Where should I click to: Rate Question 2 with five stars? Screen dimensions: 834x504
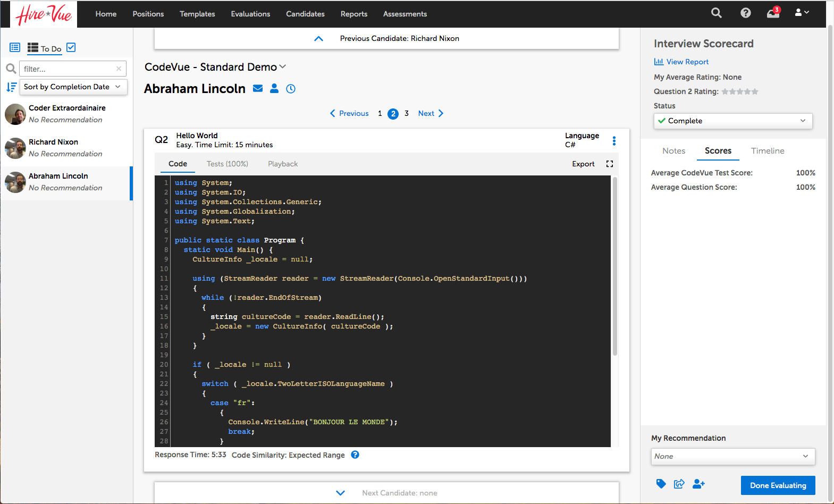pyautogui.click(x=755, y=91)
